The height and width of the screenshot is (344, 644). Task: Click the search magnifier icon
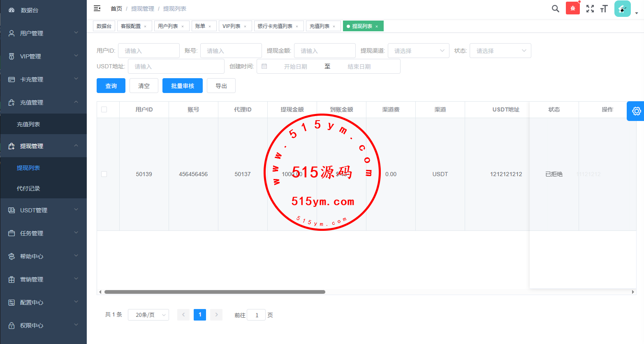(555, 9)
